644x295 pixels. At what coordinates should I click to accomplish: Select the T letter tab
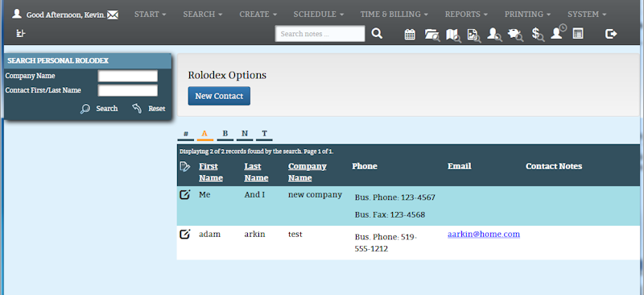click(265, 134)
